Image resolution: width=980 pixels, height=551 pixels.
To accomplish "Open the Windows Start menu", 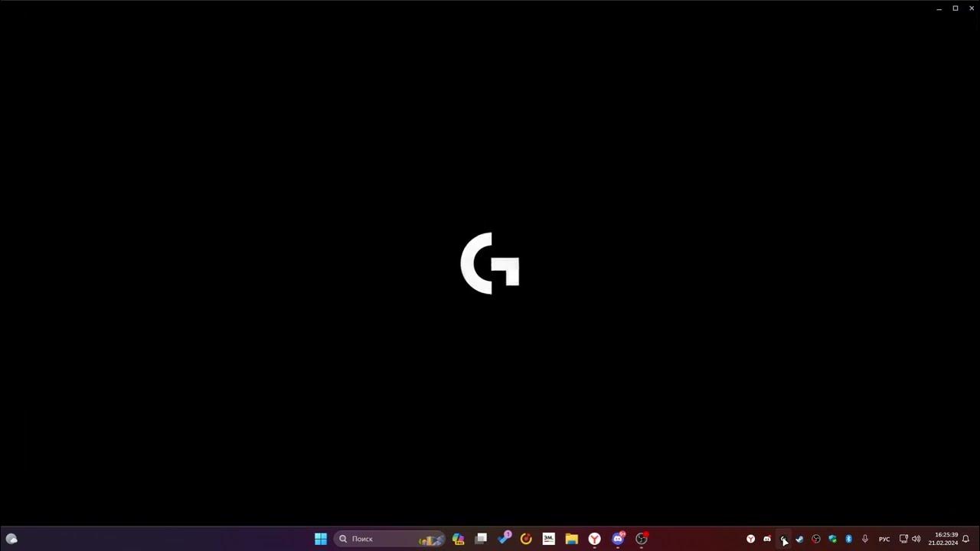I will pyautogui.click(x=321, y=539).
